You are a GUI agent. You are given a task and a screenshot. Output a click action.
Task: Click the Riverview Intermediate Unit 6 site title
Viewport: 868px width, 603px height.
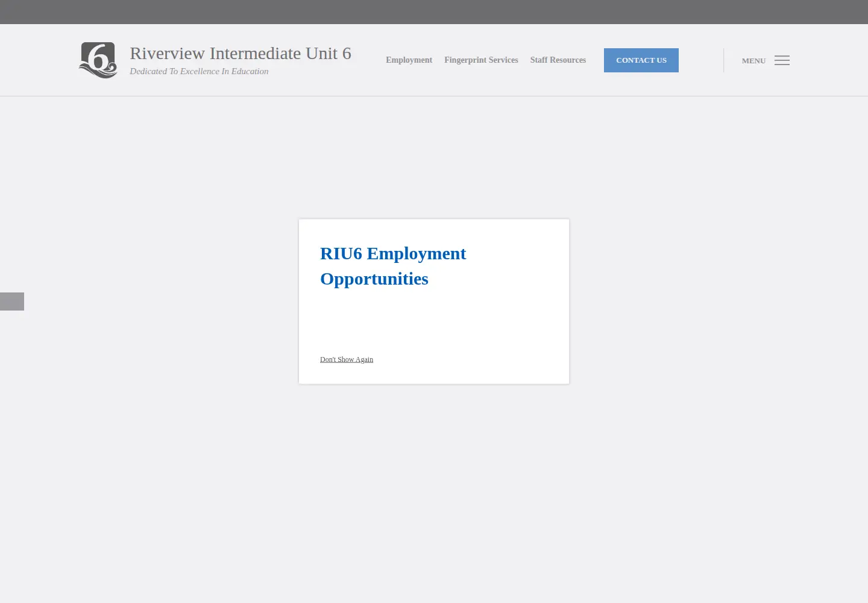click(241, 53)
